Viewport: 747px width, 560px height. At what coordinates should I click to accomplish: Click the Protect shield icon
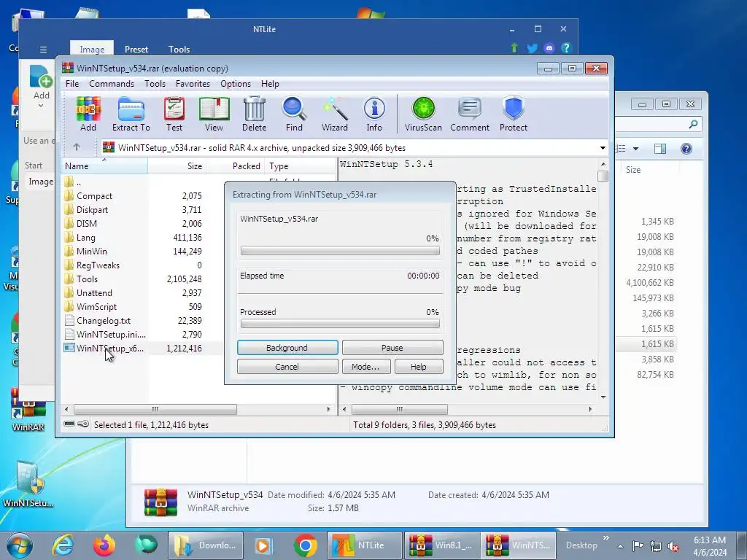point(514,114)
